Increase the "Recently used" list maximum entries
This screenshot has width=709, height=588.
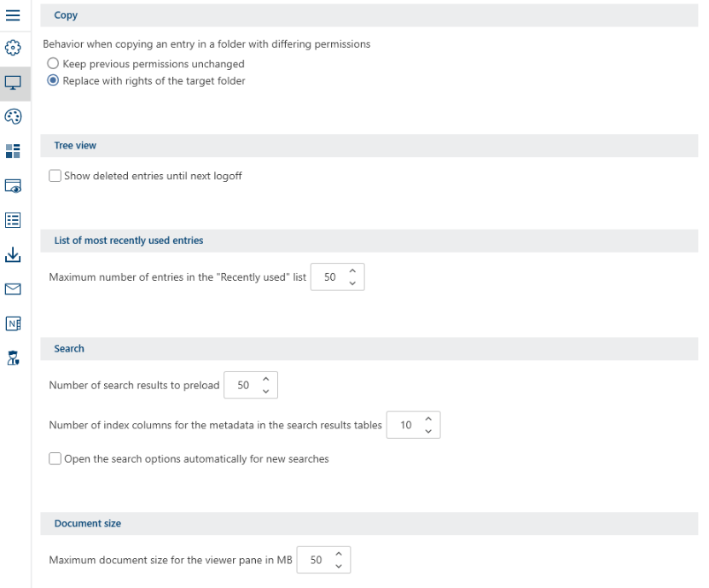click(x=352, y=271)
